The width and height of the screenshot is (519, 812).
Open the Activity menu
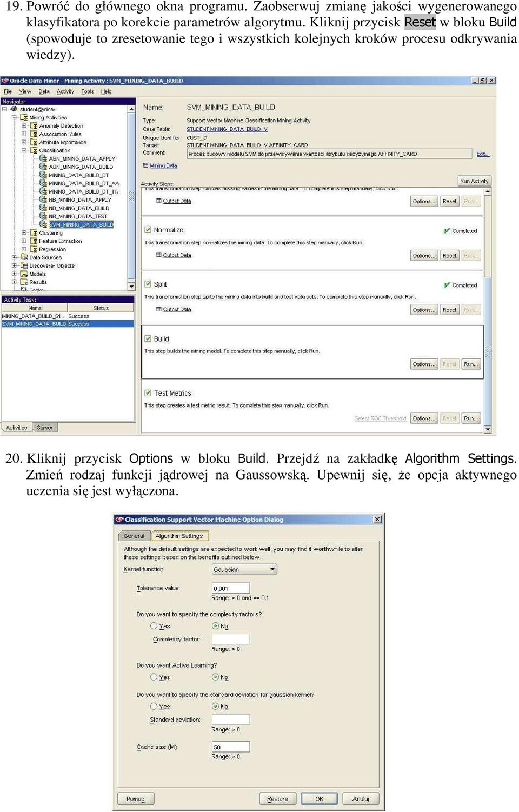[65, 91]
